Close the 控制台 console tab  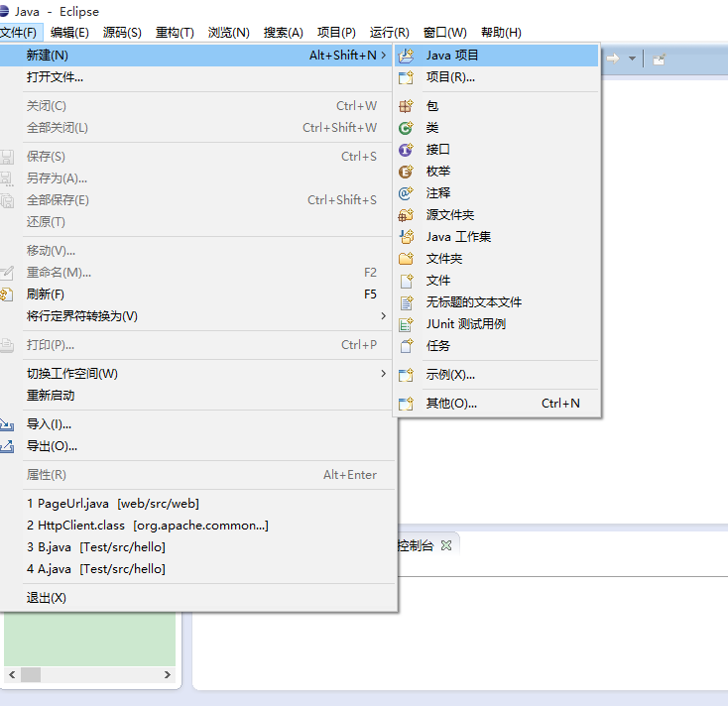(446, 546)
